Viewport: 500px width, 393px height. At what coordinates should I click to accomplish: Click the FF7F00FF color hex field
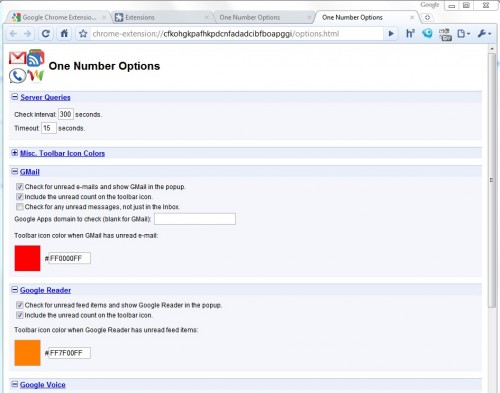coord(69,353)
